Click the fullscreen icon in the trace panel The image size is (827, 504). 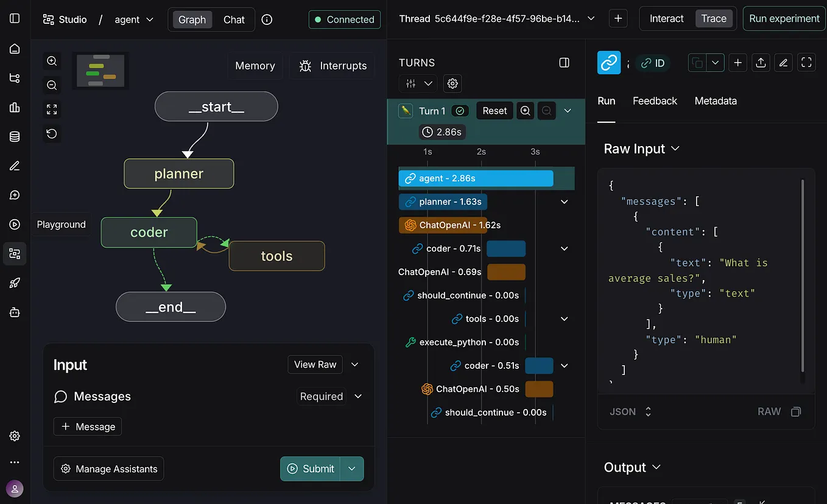[806, 62]
